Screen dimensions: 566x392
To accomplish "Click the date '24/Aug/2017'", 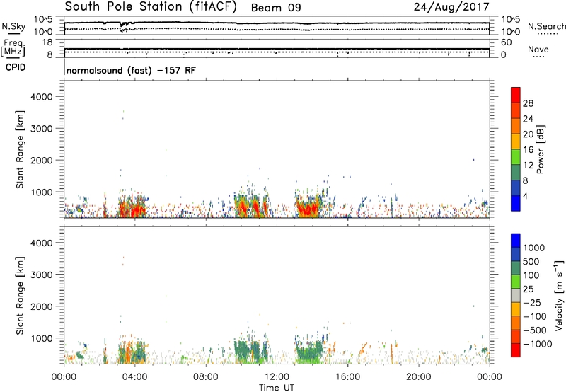I will point(451,7).
